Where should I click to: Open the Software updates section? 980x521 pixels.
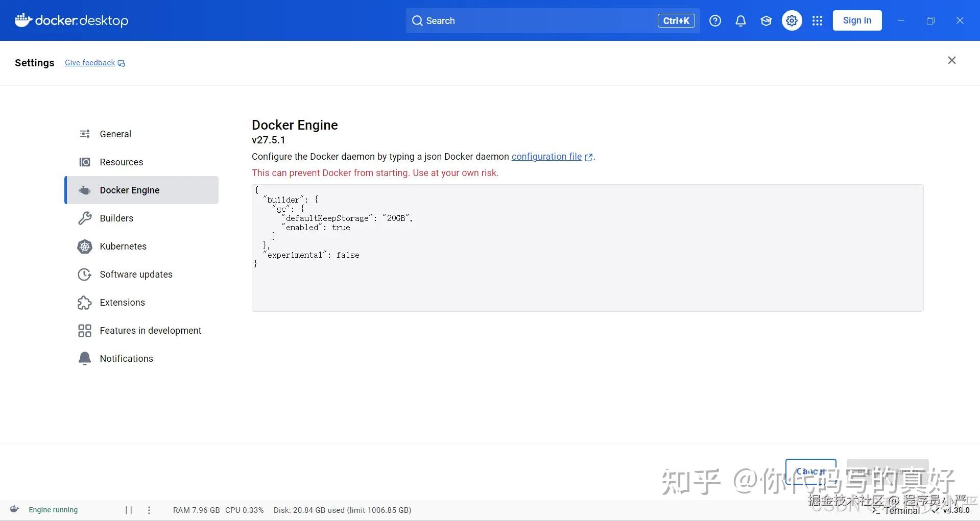click(141, 274)
